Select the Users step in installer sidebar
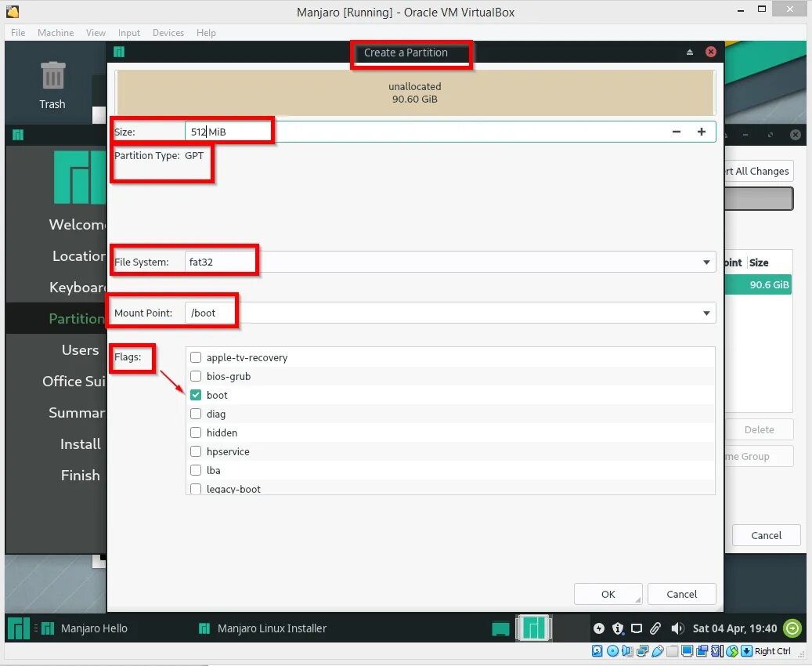The height and width of the screenshot is (666, 812). [80, 349]
